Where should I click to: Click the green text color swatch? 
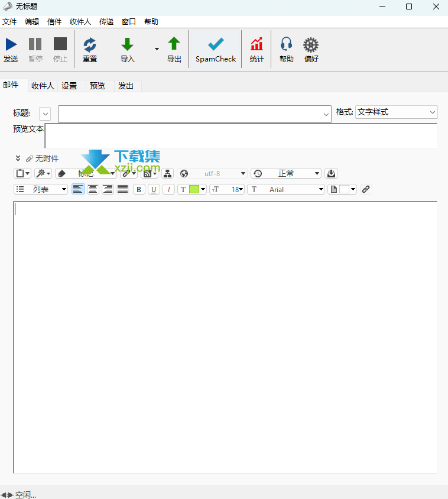pyautogui.click(x=194, y=189)
